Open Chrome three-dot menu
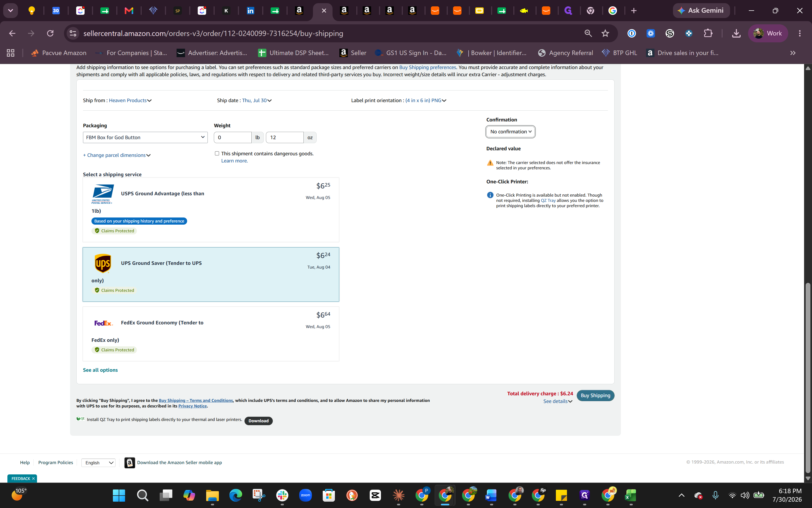Viewport: 812px width, 508px height. pyautogui.click(x=800, y=33)
